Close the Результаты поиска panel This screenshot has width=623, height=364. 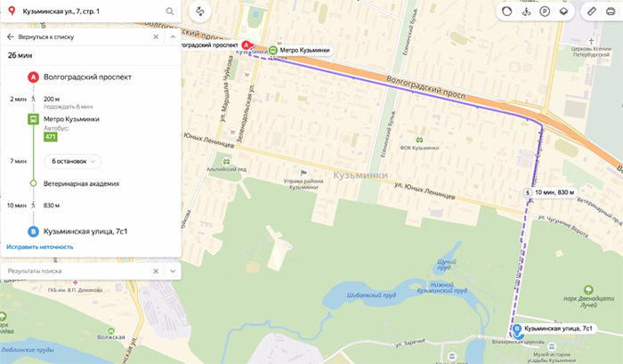pyautogui.click(x=156, y=271)
